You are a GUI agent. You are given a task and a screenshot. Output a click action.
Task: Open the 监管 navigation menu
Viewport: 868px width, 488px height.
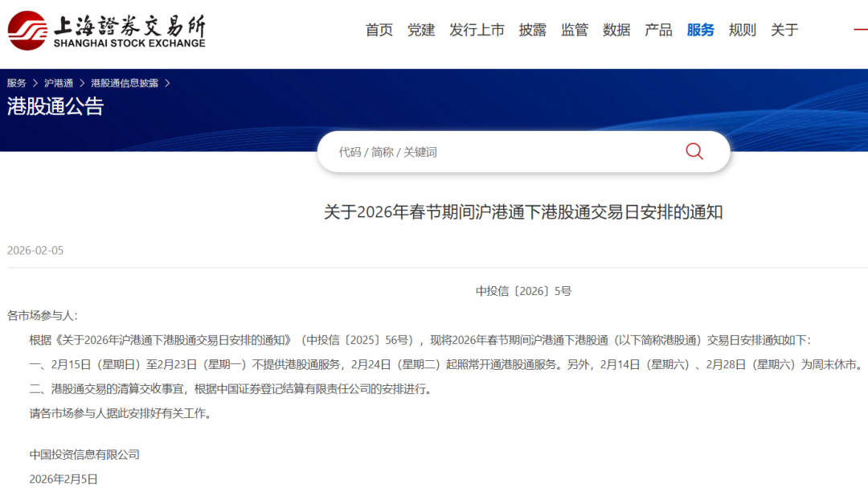575,30
